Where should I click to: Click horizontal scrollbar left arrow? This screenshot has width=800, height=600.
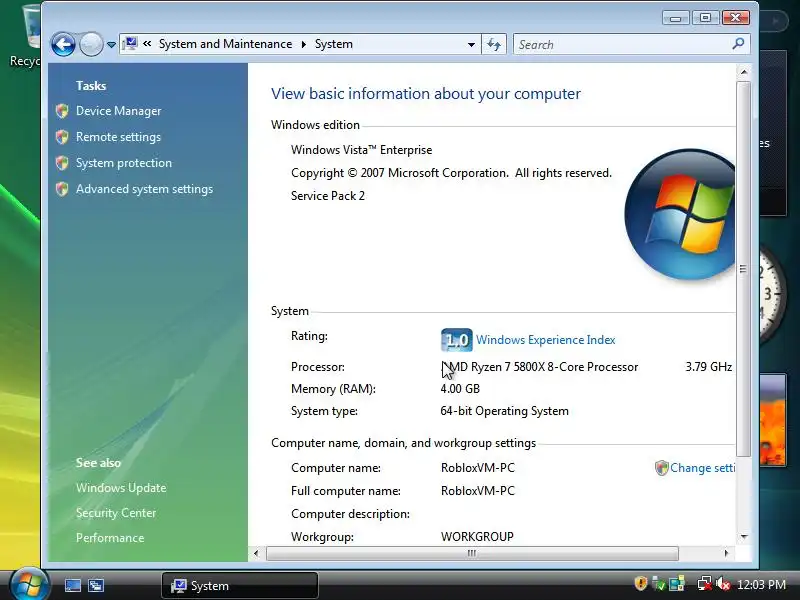pyautogui.click(x=256, y=553)
